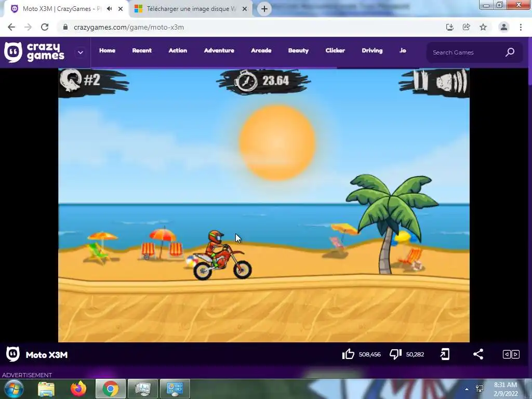Click the search magnifier icon
532x399 pixels.
(510, 52)
